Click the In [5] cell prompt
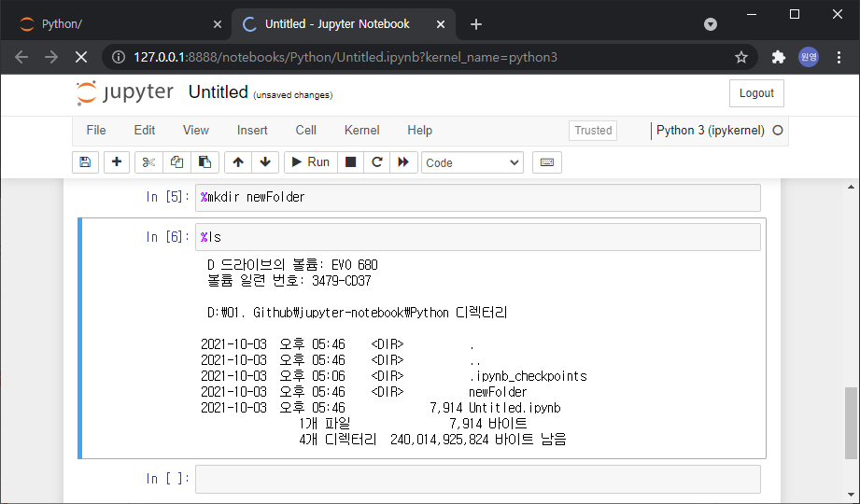 168,197
